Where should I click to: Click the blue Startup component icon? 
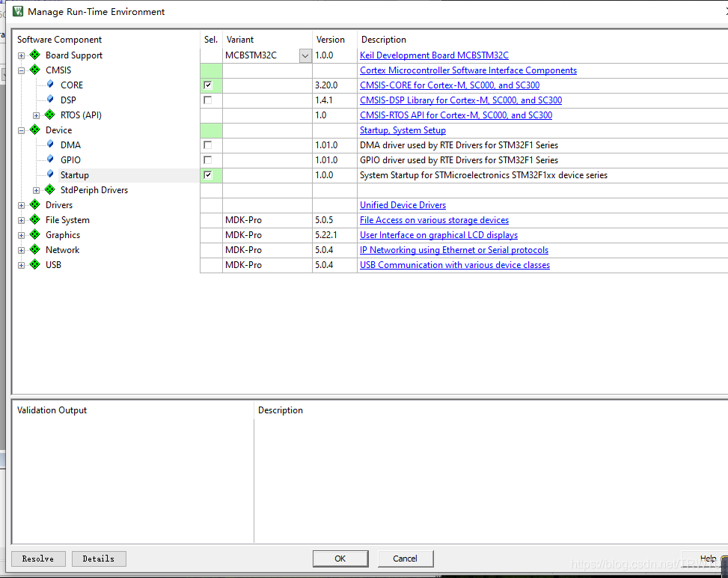point(50,174)
